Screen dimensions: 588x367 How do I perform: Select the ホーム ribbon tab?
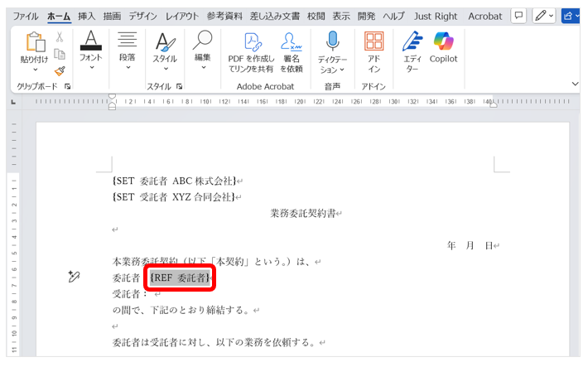point(59,16)
